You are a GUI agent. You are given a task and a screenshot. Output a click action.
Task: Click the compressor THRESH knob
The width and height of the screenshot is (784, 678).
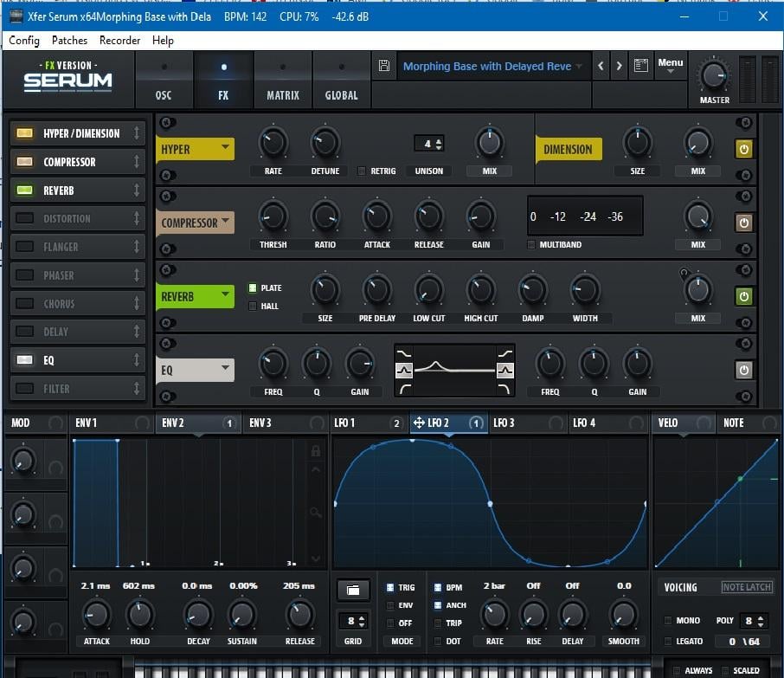(x=273, y=216)
